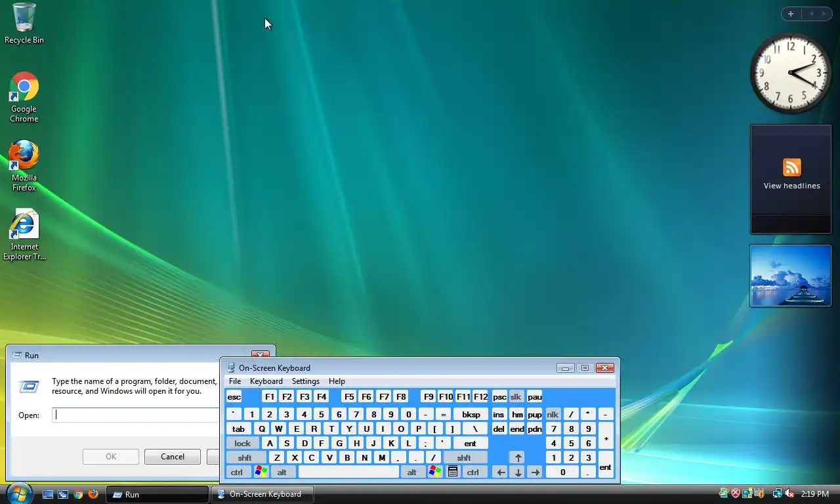The height and width of the screenshot is (504, 840).
Task: Click Cancel in the Run dialog
Action: [x=173, y=457]
